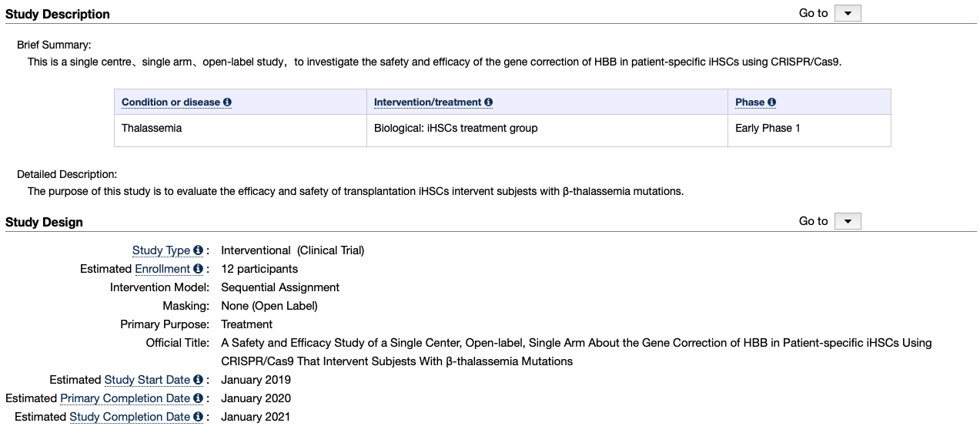The image size is (980, 433).
Task: Open the Go to dropdown in Study Design
Action: (x=848, y=221)
